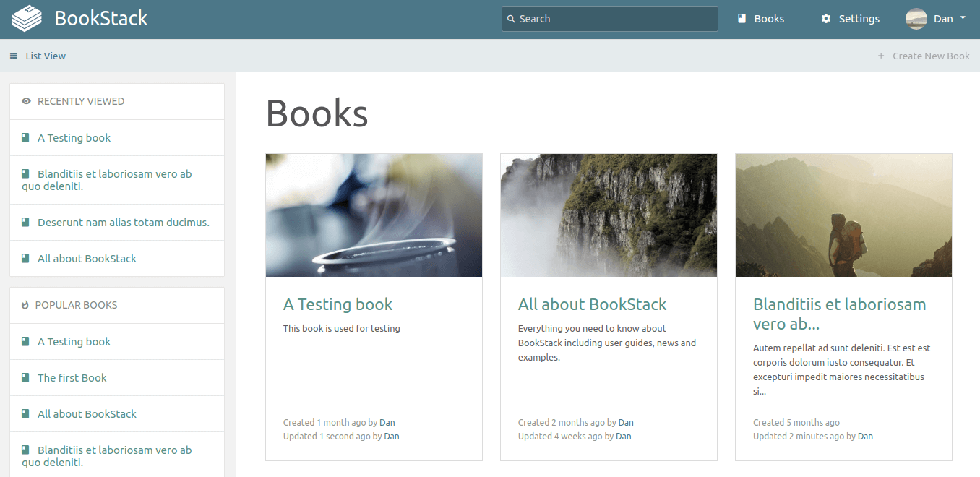Click the hiker mountain cover image

843,215
